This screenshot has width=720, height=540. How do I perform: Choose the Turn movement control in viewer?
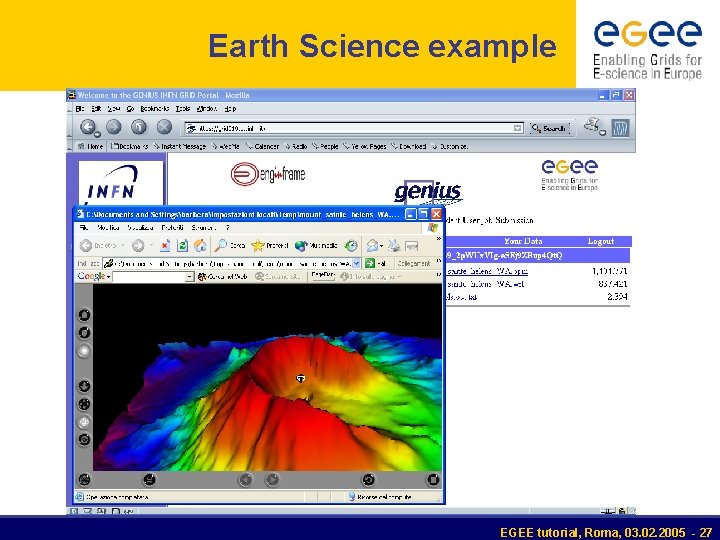coord(84,422)
